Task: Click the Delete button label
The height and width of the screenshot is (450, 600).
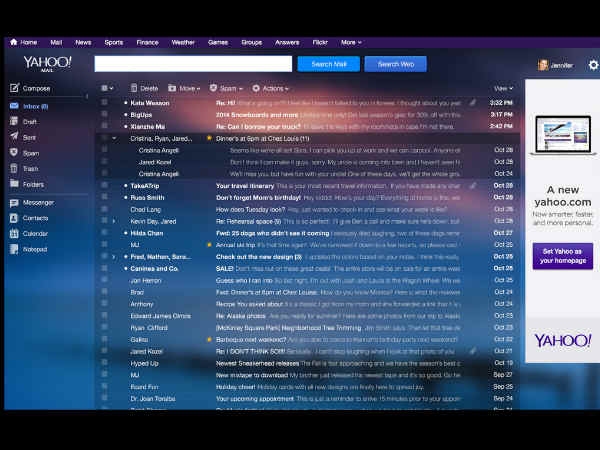Action: point(149,88)
